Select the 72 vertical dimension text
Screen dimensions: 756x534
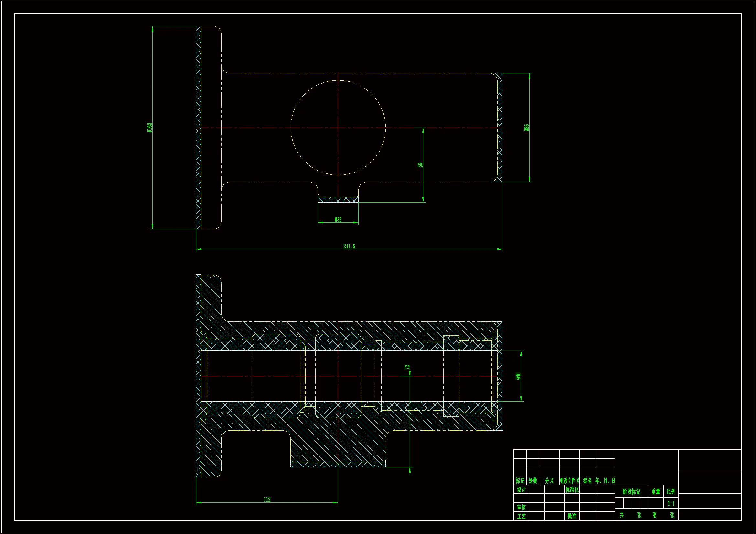pyautogui.click(x=407, y=367)
